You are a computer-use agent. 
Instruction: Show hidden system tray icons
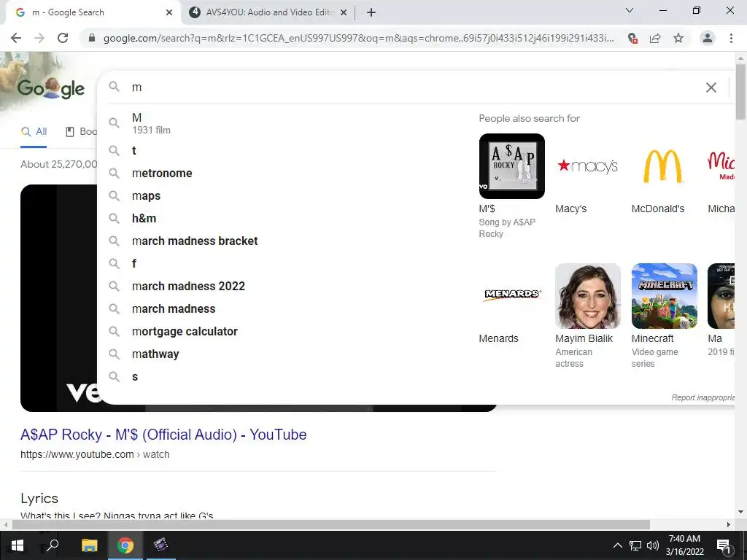[x=617, y=545]
